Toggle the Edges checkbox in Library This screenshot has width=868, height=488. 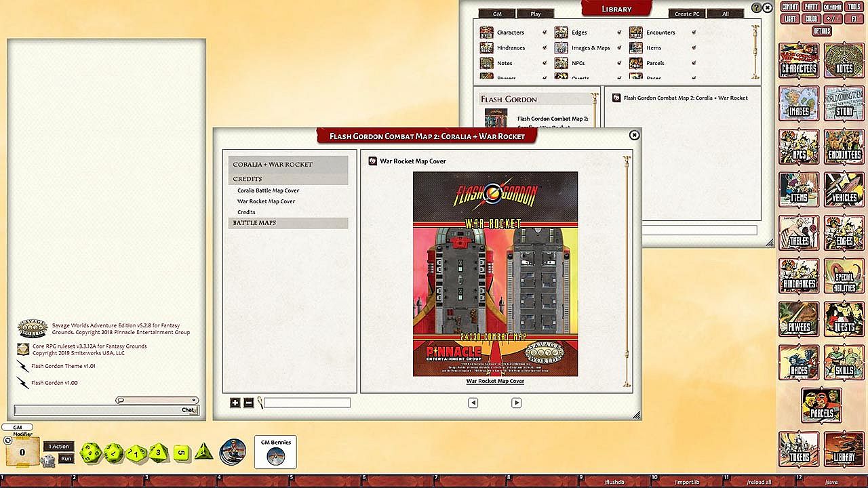tap(619, 33)
